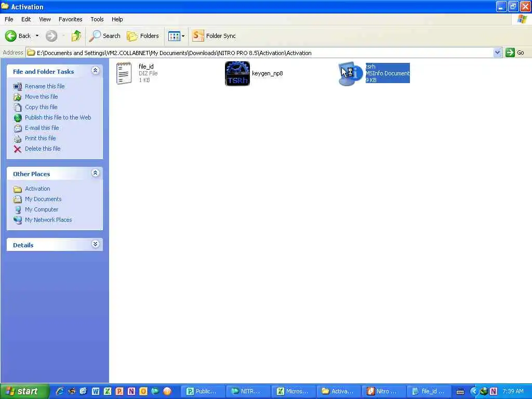Switch to Public... taskbar button
This screenshot has width=532, height=399.
pyautogui.click(x=202, y=391)
